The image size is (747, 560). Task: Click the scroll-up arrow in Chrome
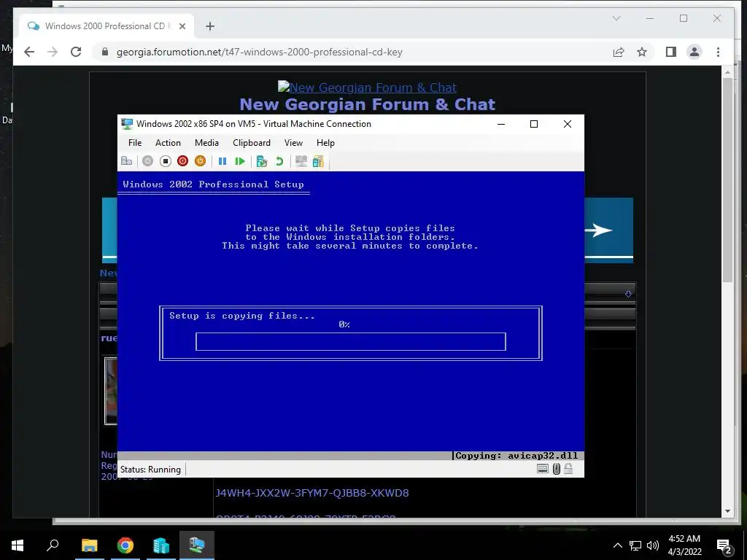pyautogui.click(x=727, y=72)
